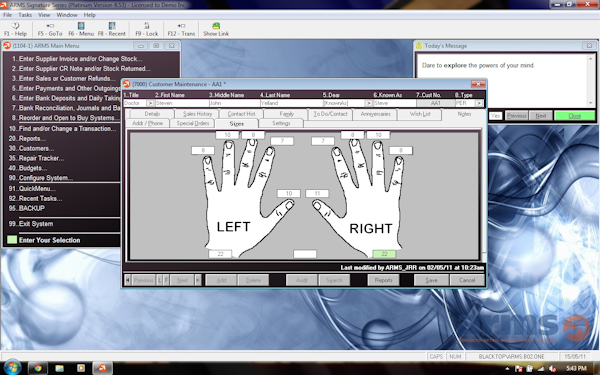Image resolution: width=600 pixels, height=375 pixels.
Task: Click the green right wrist size field
Action: point(384,254)
